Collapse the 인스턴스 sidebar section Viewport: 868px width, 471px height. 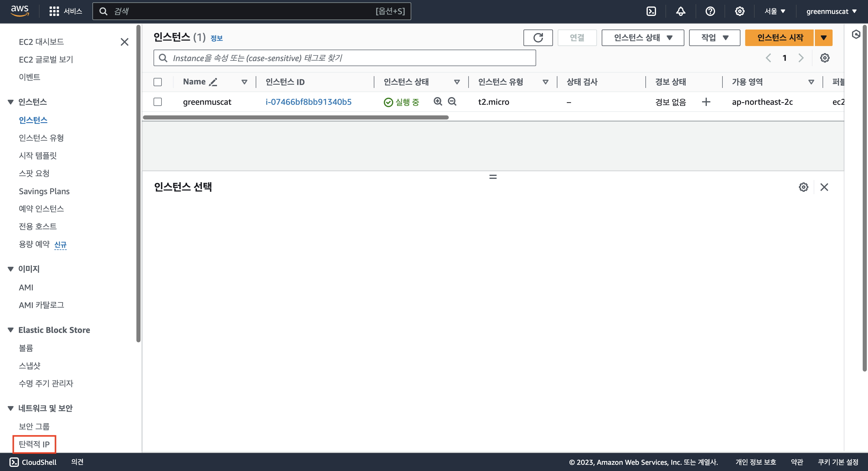pyautogui.click(x=10, y=102)
